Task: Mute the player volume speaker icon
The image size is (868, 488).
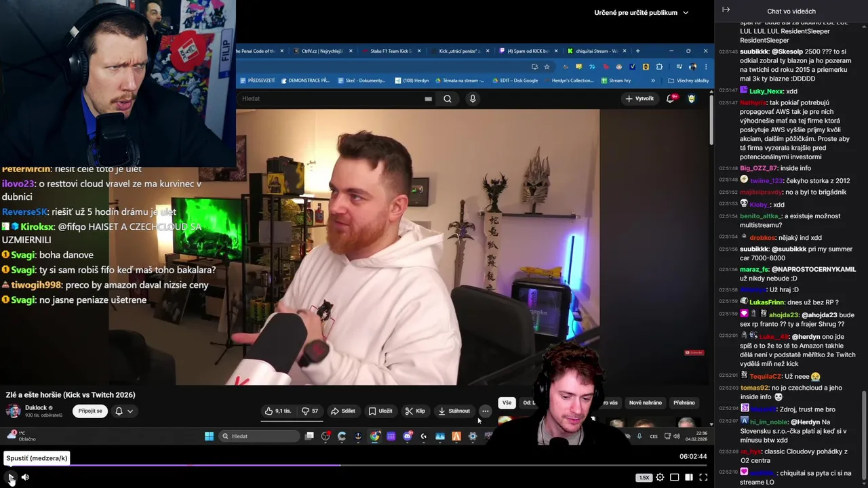Action: click(25, 477)
